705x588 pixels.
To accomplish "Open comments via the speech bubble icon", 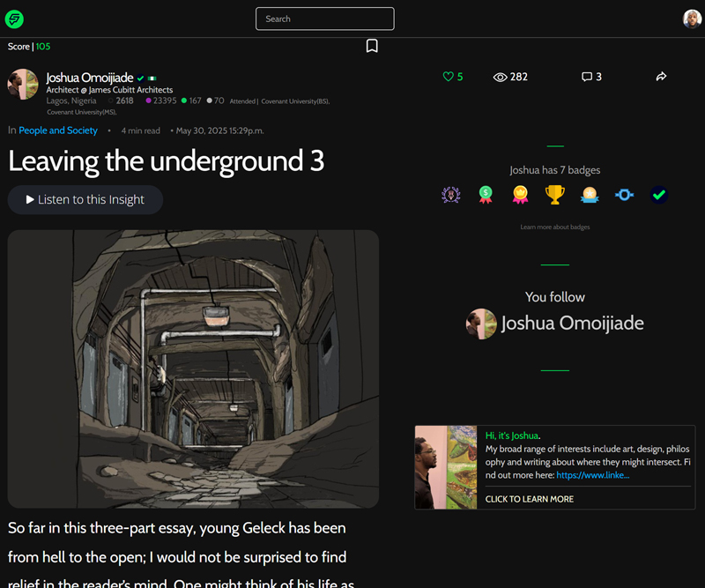I will coord(587,77).
